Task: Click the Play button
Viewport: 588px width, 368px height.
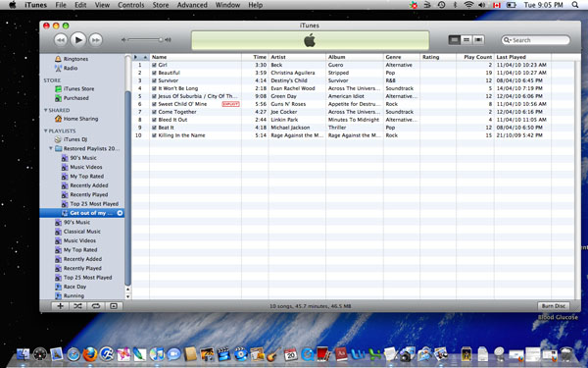Action: tap(78, 40)
